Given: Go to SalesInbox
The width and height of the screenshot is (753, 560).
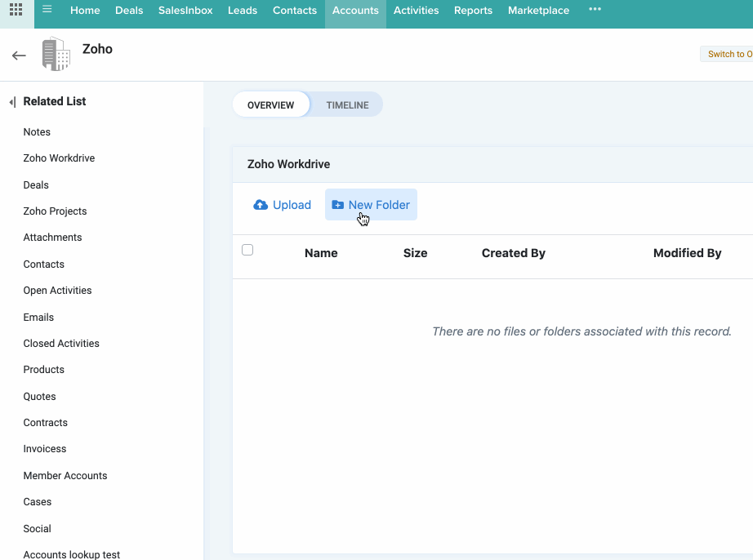Looking at the screenshot, I should (185, 10).
